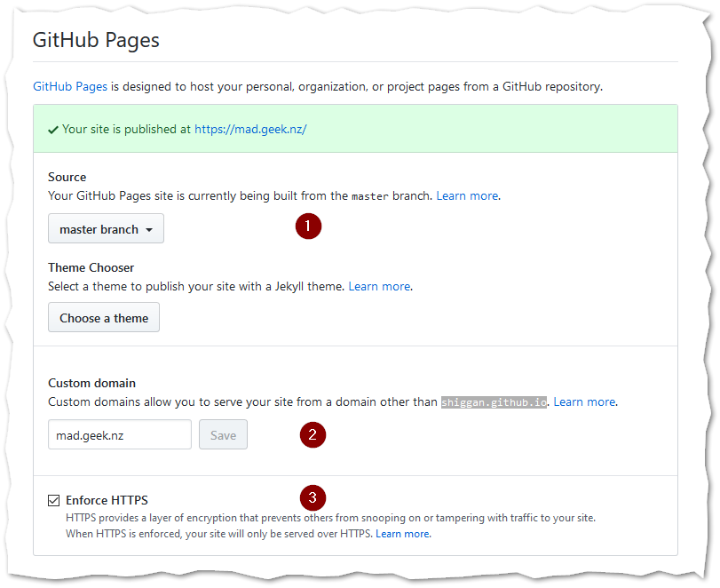The width and height of the screenshot is (720, 588).
Task: Open Learn more link under Enforce HTTPS
Action: pos(403,534)
